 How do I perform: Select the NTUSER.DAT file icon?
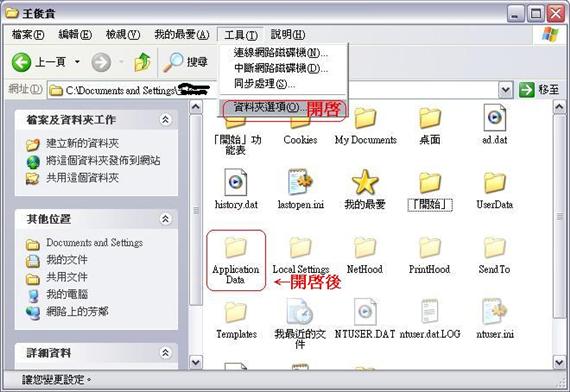tap(365, 312)
